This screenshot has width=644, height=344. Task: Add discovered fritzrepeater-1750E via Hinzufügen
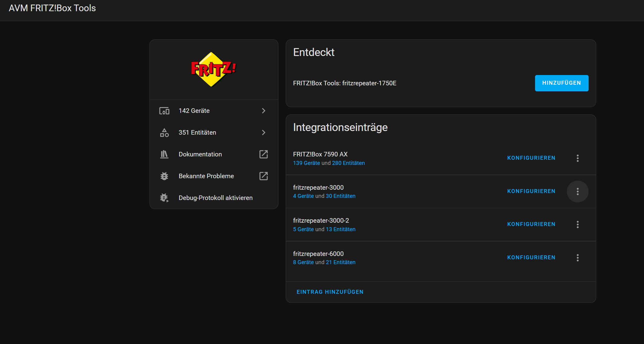point(562,83)
